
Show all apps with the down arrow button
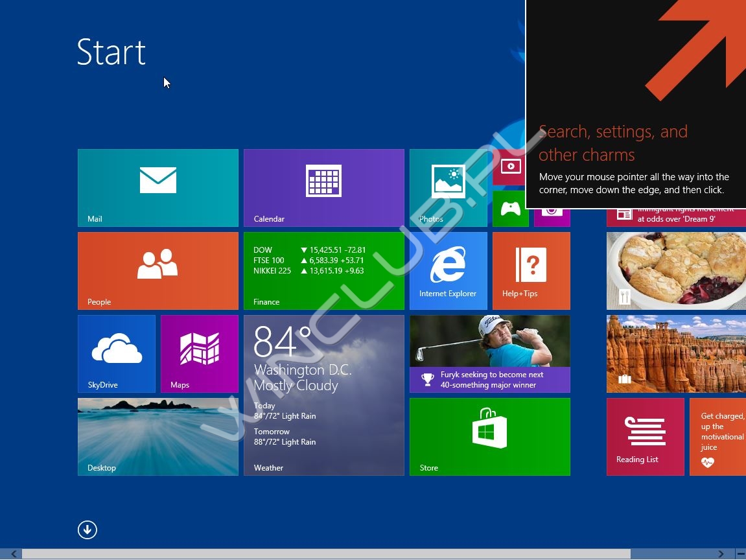pos(87,530)
